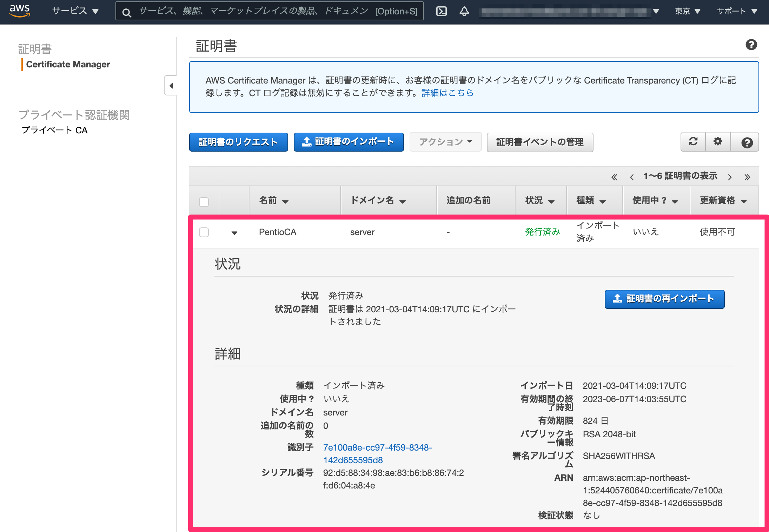Check the PentioCA row checkbox
The image size is (769, 532).
(x=204, y=232)
